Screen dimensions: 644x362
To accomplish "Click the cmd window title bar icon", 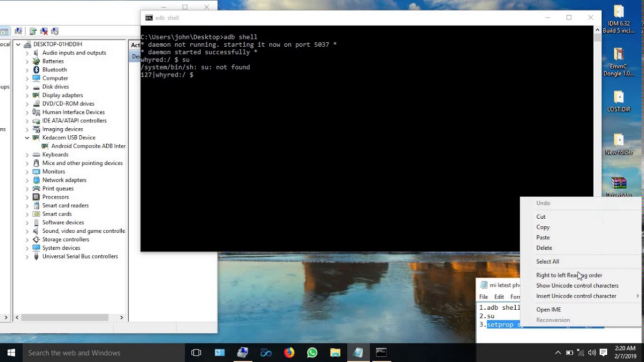I will click(x=149, y=18).
